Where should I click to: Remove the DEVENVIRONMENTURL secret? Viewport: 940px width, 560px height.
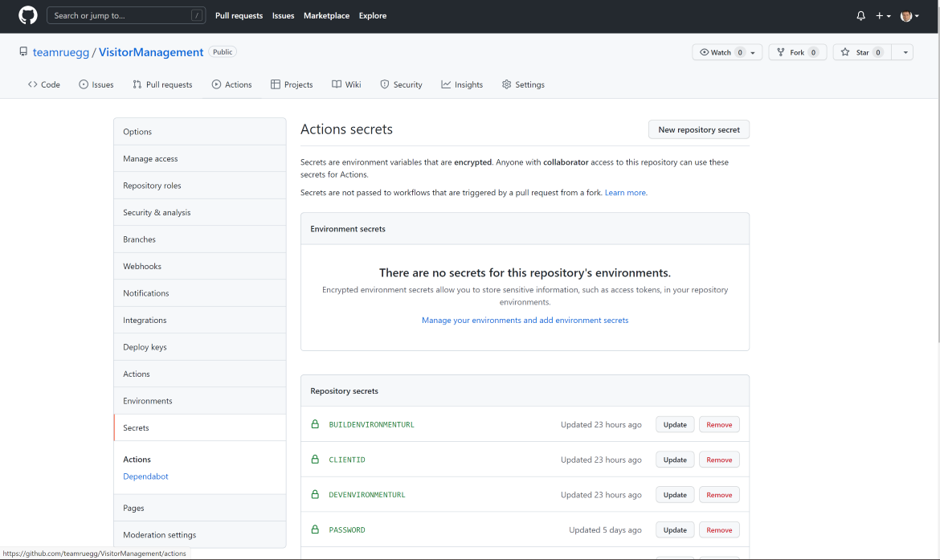[719, 495]
